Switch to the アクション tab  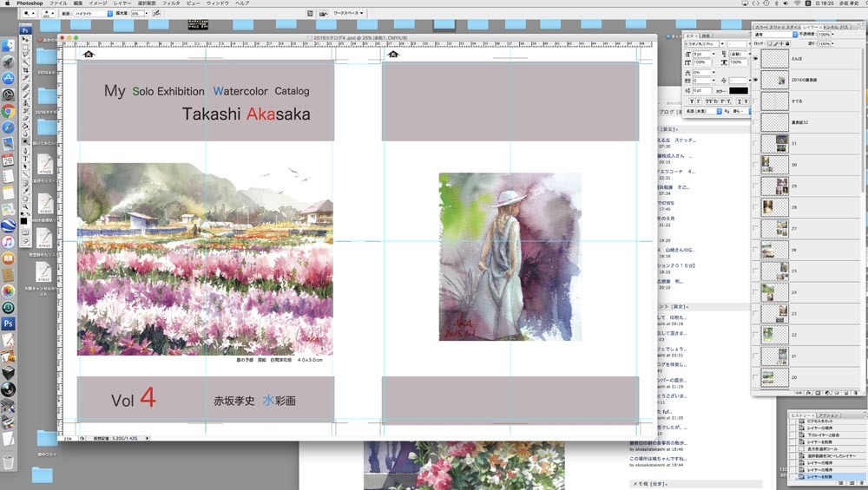tap(828, 415)
